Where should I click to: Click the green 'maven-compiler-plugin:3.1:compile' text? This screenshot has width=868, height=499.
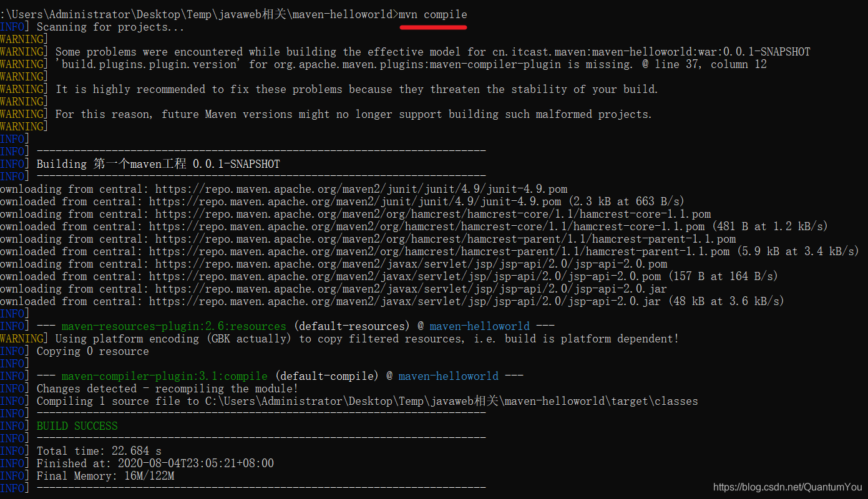point(164,376)
